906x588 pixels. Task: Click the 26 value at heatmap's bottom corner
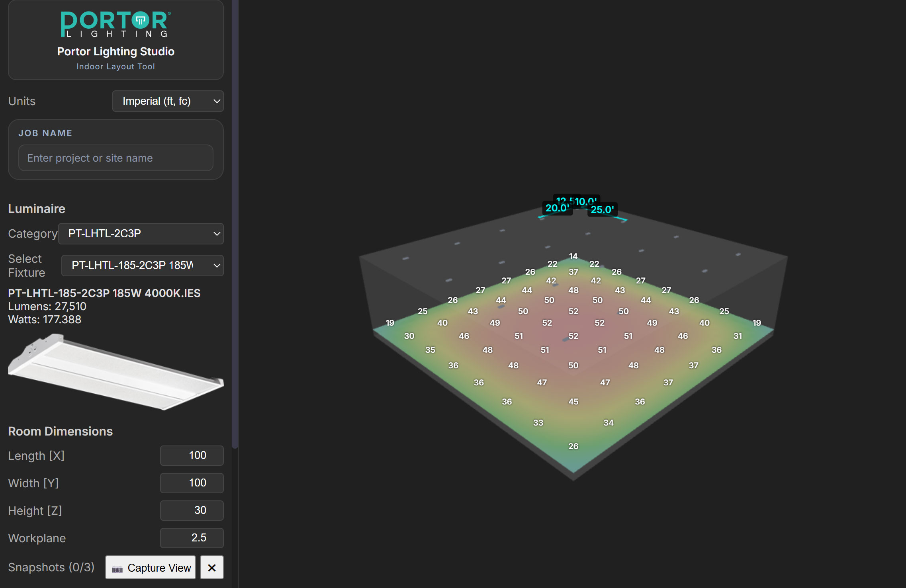pos(573,446)
